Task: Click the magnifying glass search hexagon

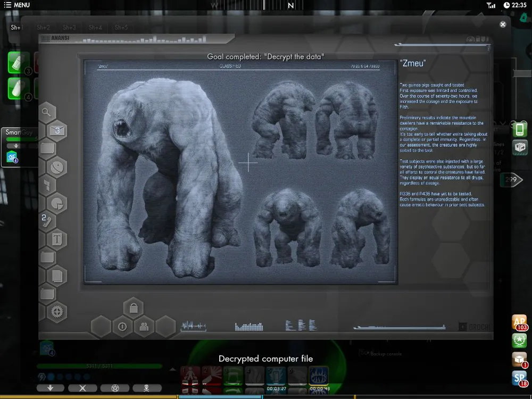Action: coord(47,112)
